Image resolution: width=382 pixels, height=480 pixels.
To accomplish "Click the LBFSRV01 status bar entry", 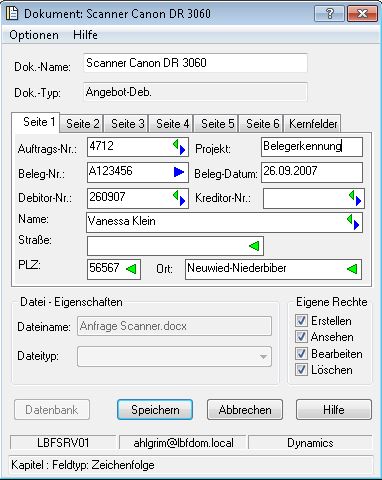I will (x=63, y=443).
